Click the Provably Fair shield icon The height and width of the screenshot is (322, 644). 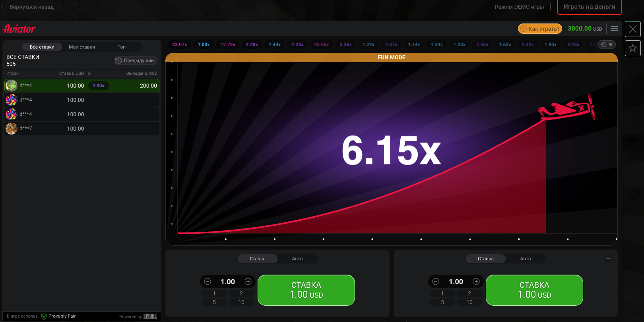tap(44, 316)
